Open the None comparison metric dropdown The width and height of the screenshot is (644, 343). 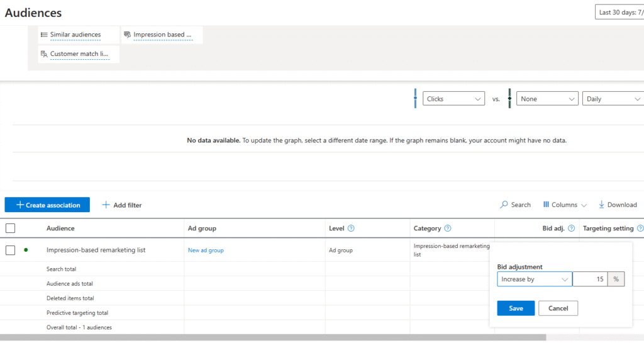click(547, 99)
